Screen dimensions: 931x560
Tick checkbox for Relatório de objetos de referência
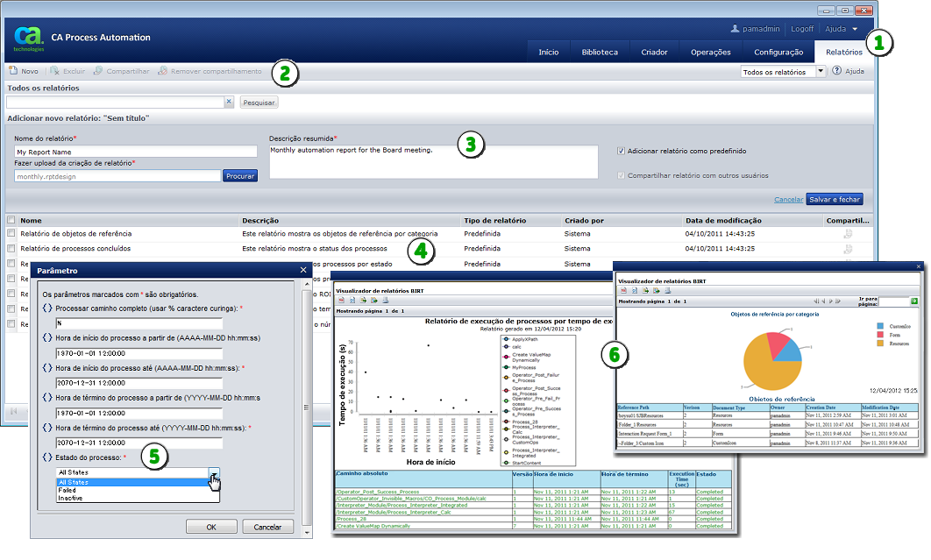(x=11, y=234)
